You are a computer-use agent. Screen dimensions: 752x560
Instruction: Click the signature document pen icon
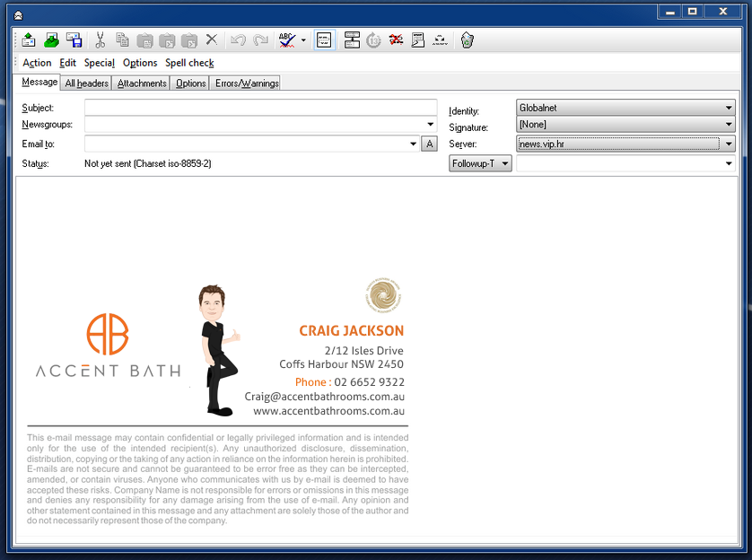pyautogui.click(x=417, y=40)
